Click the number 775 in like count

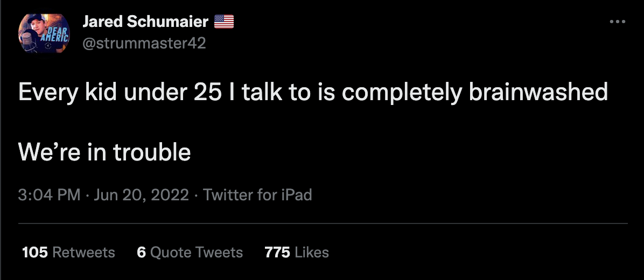(277, 252)
